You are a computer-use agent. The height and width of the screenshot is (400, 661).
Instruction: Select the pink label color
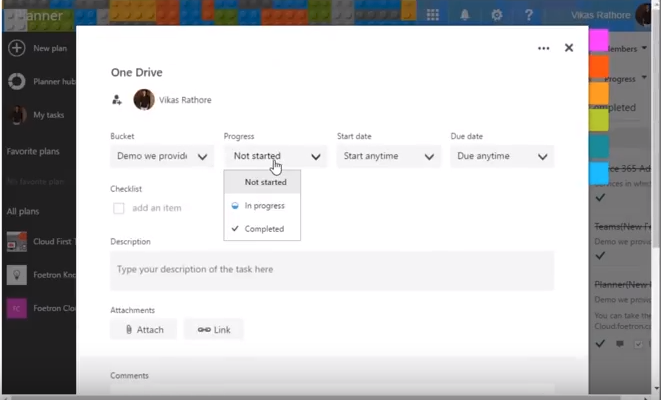pos(599,40)
